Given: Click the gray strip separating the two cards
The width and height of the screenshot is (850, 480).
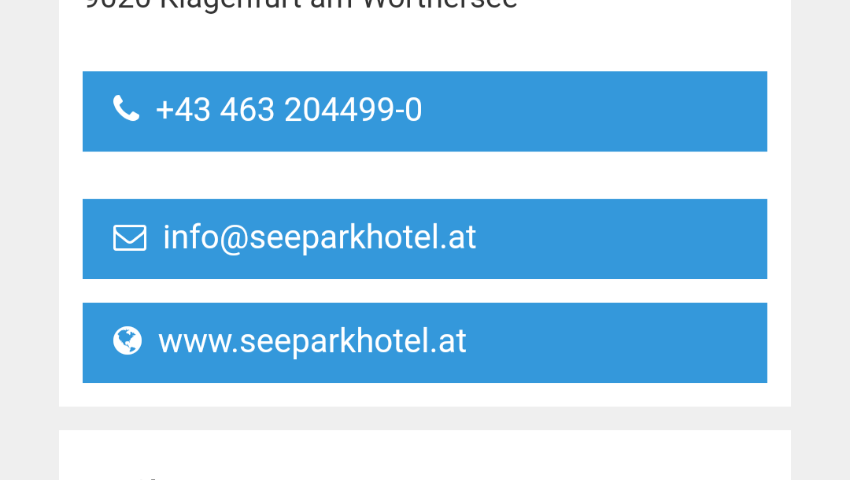Looking at the screenshot, I should click(424, 418).
